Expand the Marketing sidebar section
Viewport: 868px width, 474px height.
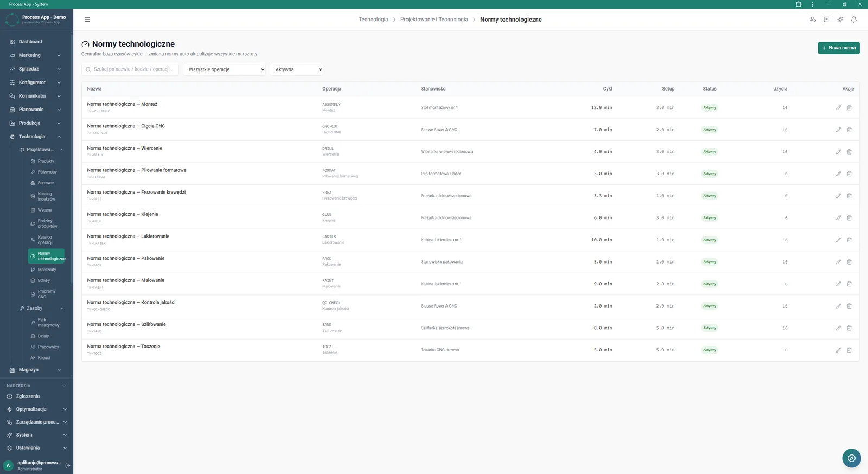(36, 55)
